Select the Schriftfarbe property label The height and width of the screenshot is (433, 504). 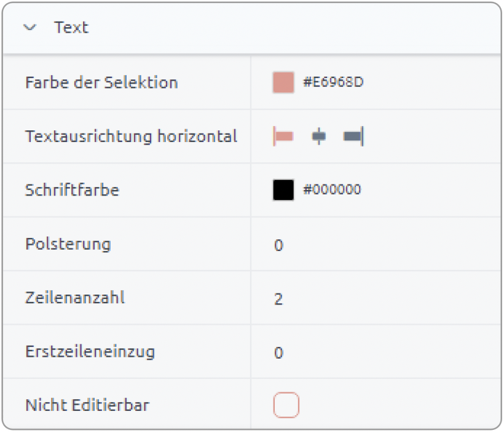coord(73,190)
